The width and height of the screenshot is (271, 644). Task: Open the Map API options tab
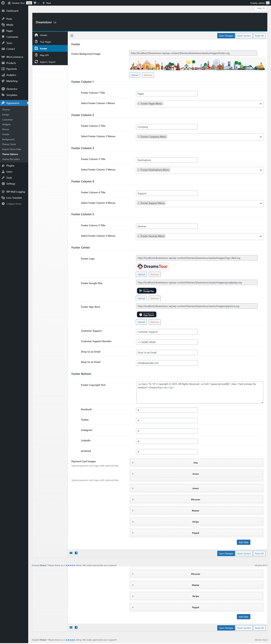pyautogui.click(x=44, y=55)
